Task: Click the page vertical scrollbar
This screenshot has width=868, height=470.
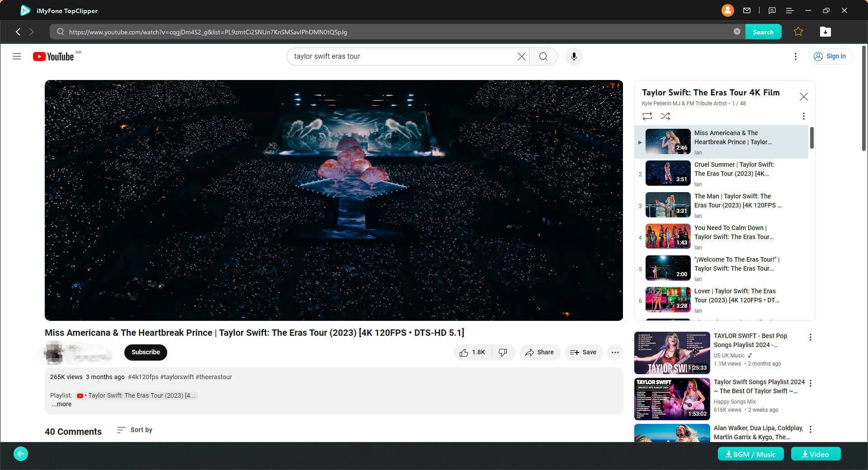Action: [x=864, y=98]
